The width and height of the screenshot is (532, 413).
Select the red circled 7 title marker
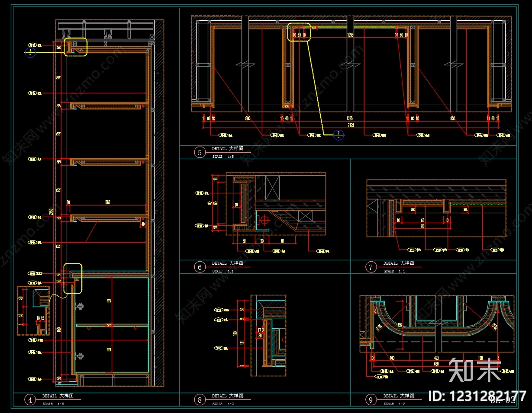point(371,267)
